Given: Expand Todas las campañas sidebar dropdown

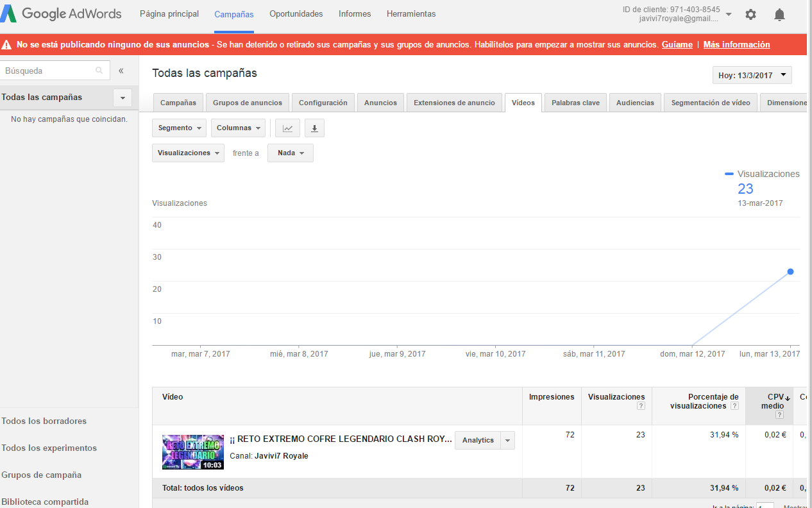Looking at the screenshot, I should pyautogui.click(x=123, y=97).
